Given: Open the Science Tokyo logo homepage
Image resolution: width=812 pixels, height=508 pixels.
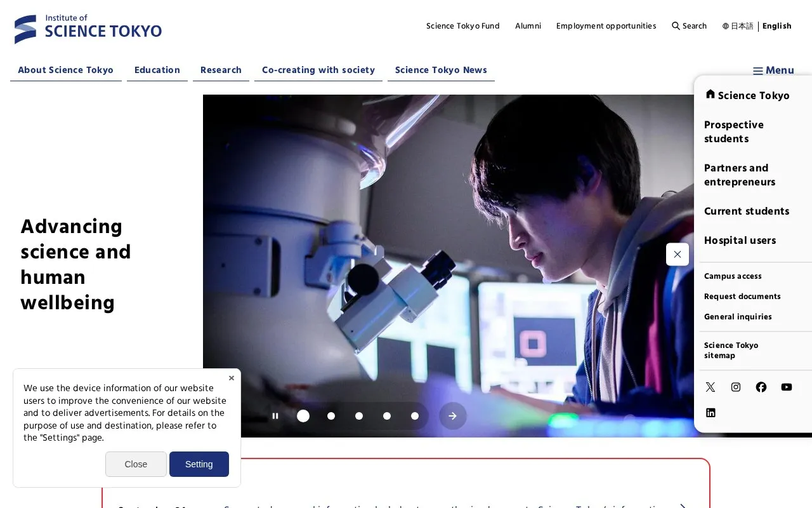Looking at the screenshot, I should coord(88,29).
